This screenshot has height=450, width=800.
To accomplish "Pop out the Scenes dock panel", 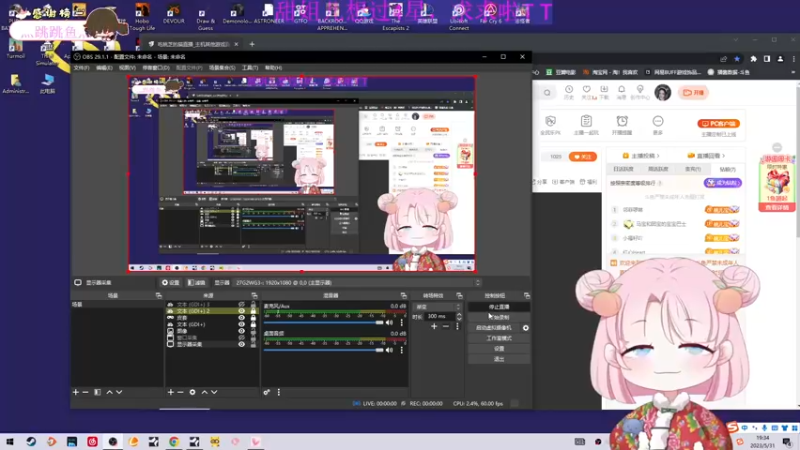I will click(159, 295).
